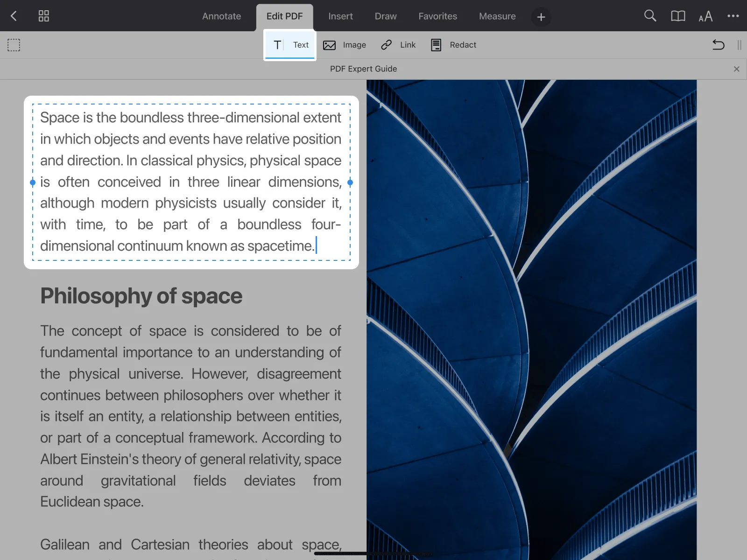Adjust text appearance with the AA icon
The image size is (747, 560).
705,16
